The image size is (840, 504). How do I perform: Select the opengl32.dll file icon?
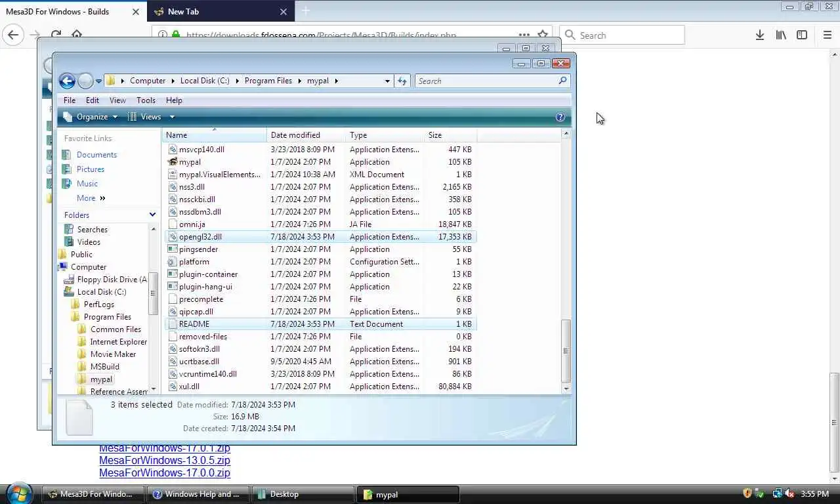173,237
